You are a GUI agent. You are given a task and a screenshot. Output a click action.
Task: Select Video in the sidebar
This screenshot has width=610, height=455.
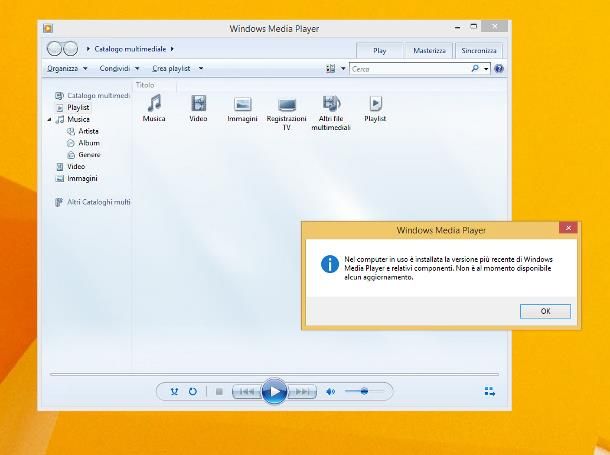[x=70, y=167]
